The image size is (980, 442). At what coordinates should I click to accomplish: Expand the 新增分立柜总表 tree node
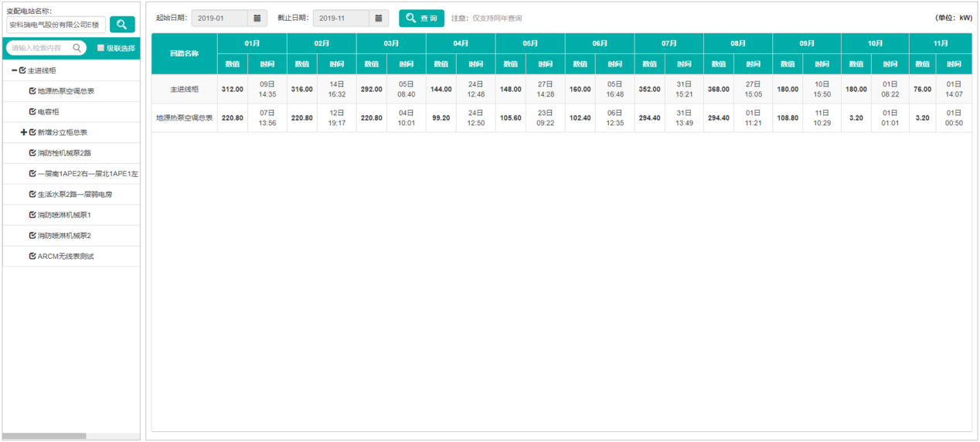(23, 133)
